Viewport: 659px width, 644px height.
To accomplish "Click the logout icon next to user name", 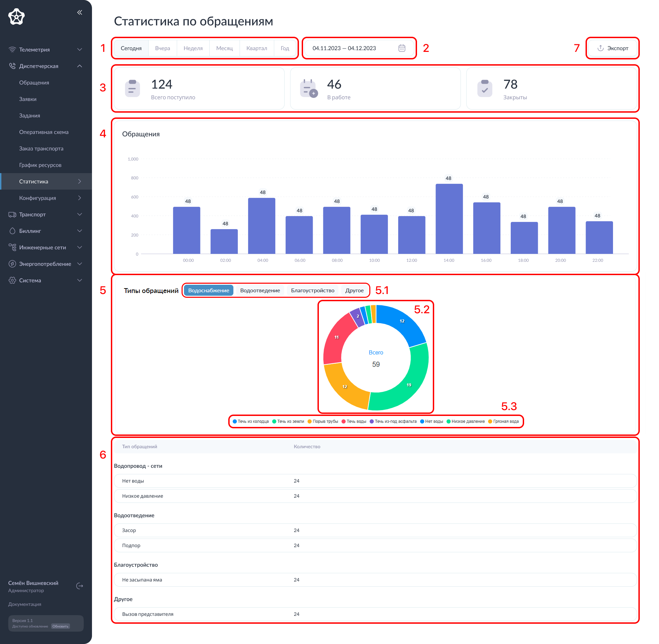I will [80, 586].
